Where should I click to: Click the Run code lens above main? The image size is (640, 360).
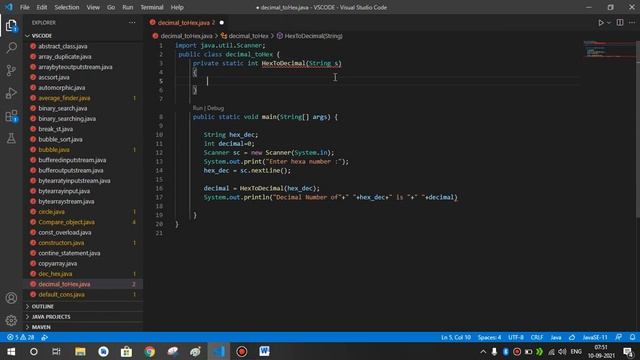coord(198,108)
